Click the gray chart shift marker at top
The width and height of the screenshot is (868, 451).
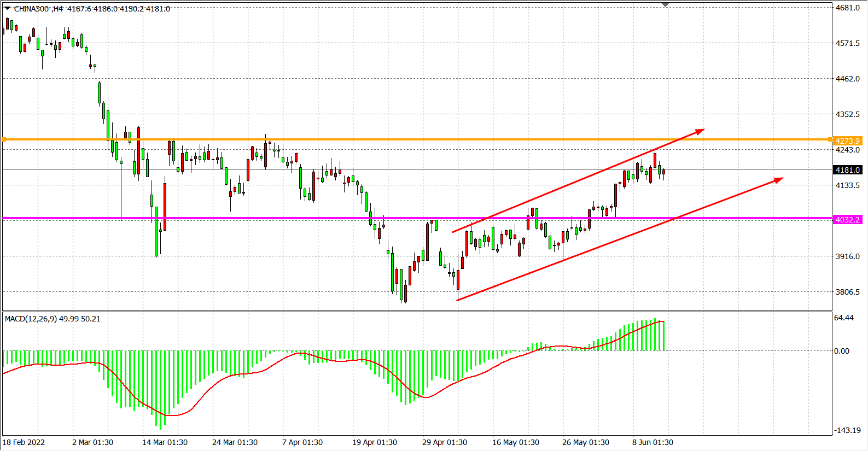click(x=665, y=5)
